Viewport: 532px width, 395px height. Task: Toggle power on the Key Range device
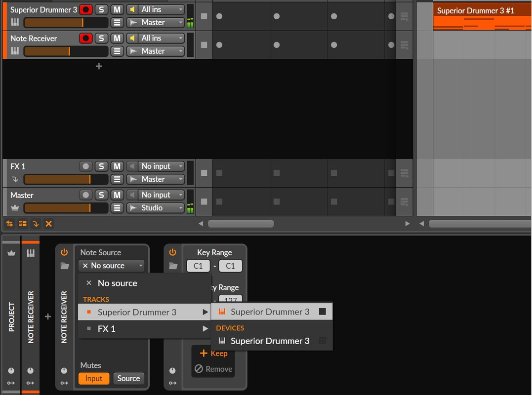coord(173,252)
